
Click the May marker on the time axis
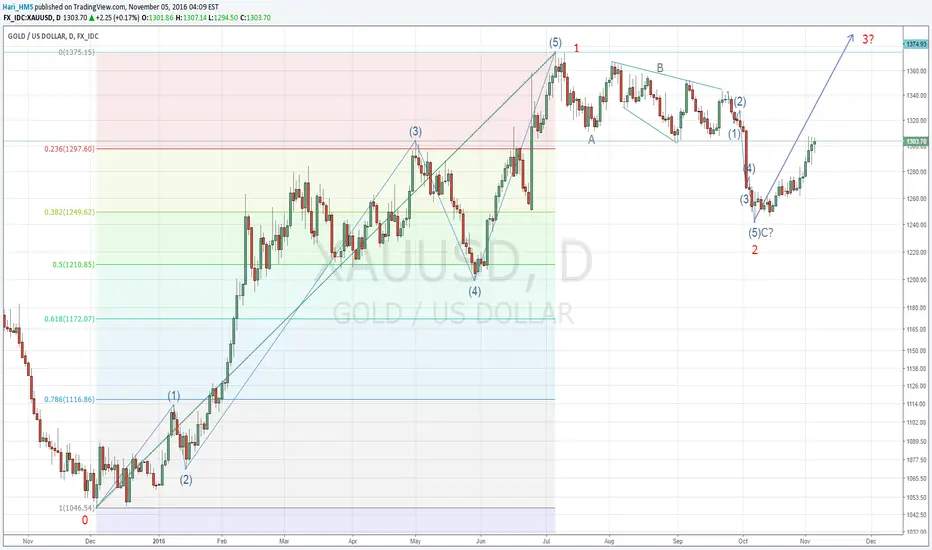pyautogui.click(x=415, y=541)
